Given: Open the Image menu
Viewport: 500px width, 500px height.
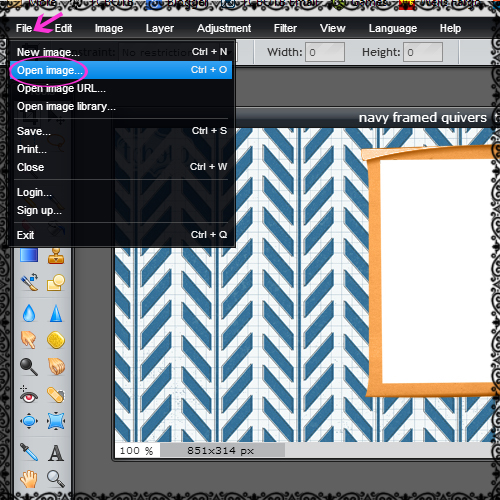Looking at the screenshot, I should coord(109,28).
